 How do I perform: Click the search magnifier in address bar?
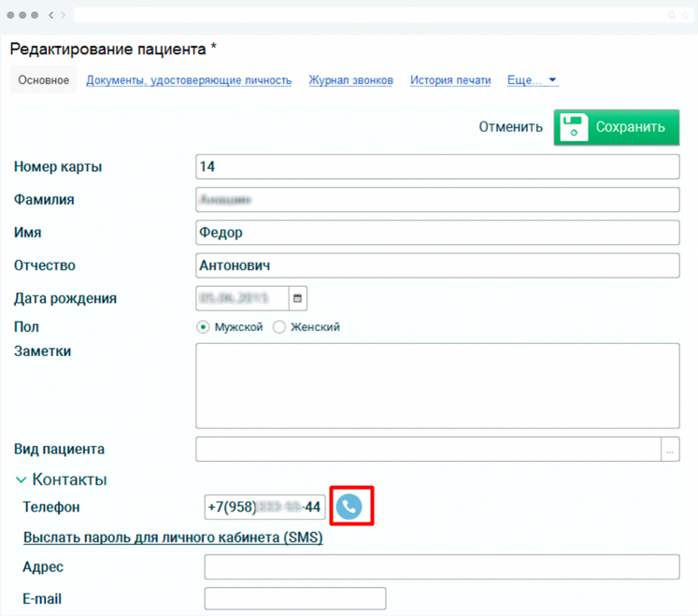pos(672,16)
